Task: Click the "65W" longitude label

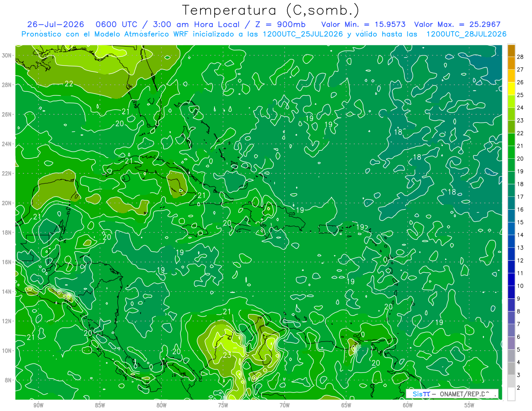Action: 346,406
